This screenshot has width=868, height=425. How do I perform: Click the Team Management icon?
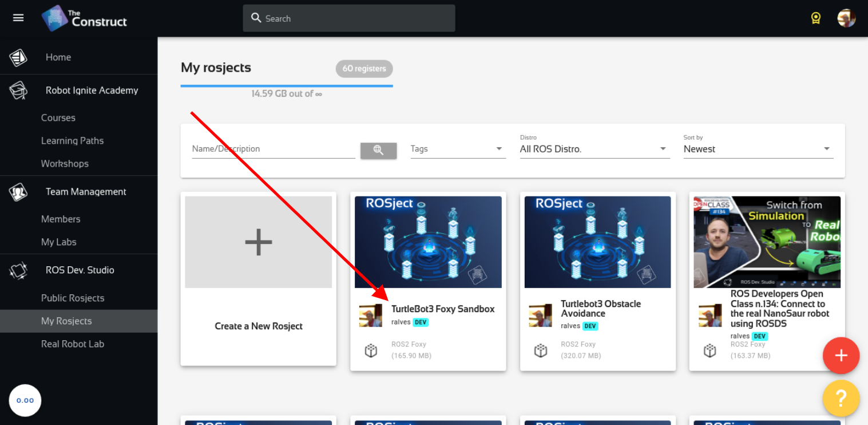(x=18, y=192)
